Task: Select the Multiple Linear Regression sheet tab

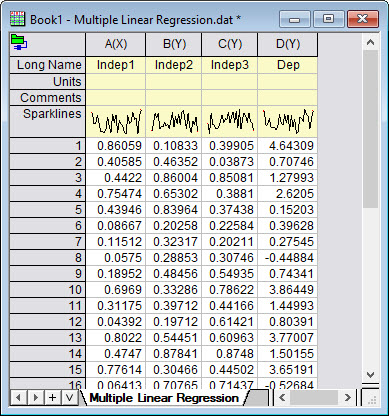Action: click(164, 398)
